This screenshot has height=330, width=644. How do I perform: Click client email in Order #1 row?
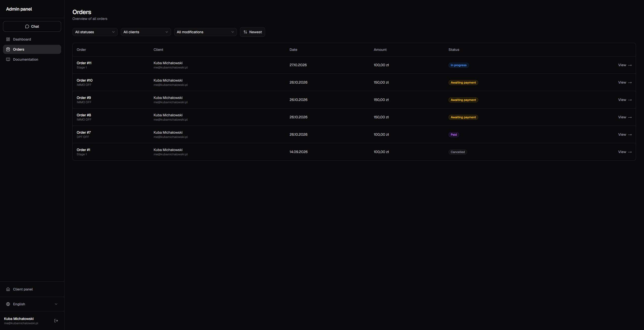[171, 154]
